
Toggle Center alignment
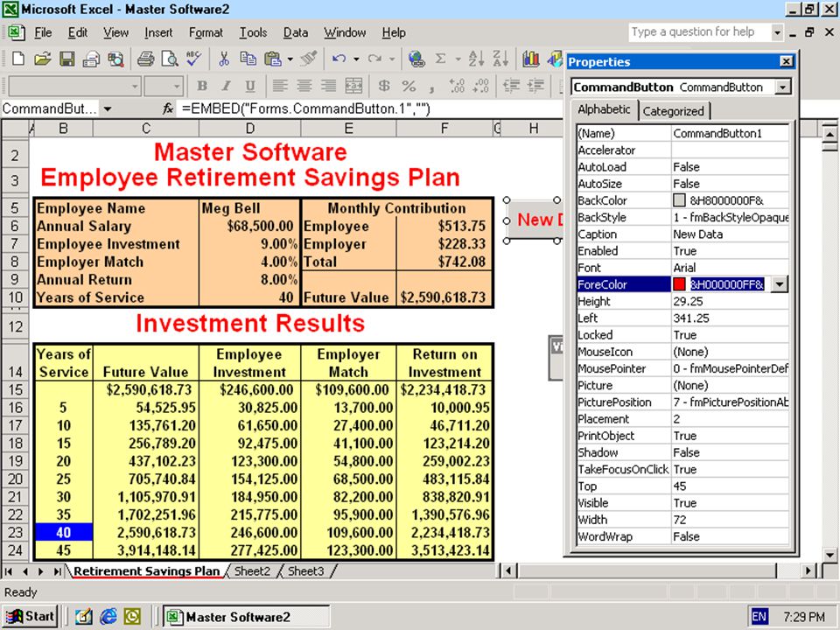304,86
